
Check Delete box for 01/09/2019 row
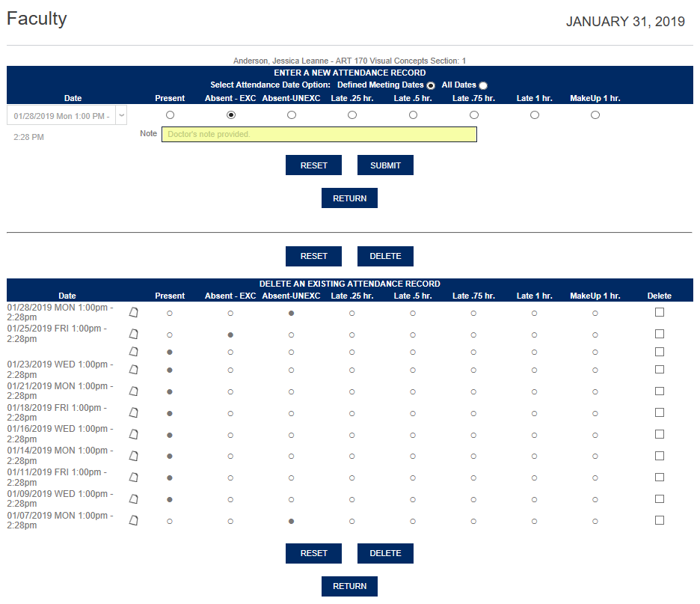coord(660,498)
